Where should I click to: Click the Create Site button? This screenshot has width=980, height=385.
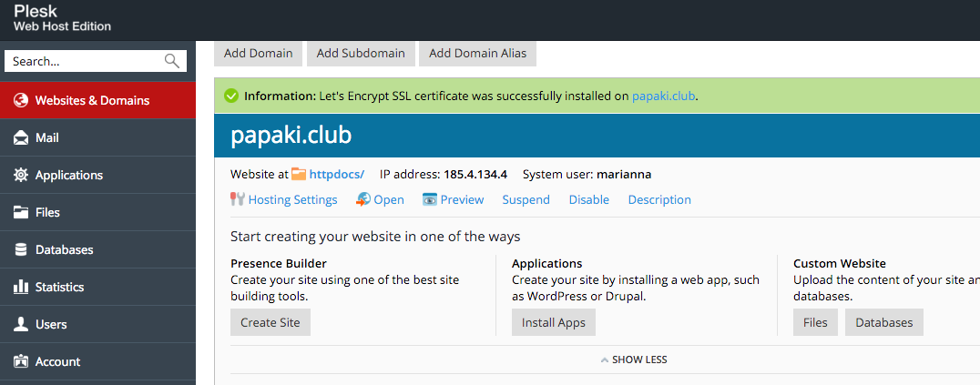click(271, 322)
